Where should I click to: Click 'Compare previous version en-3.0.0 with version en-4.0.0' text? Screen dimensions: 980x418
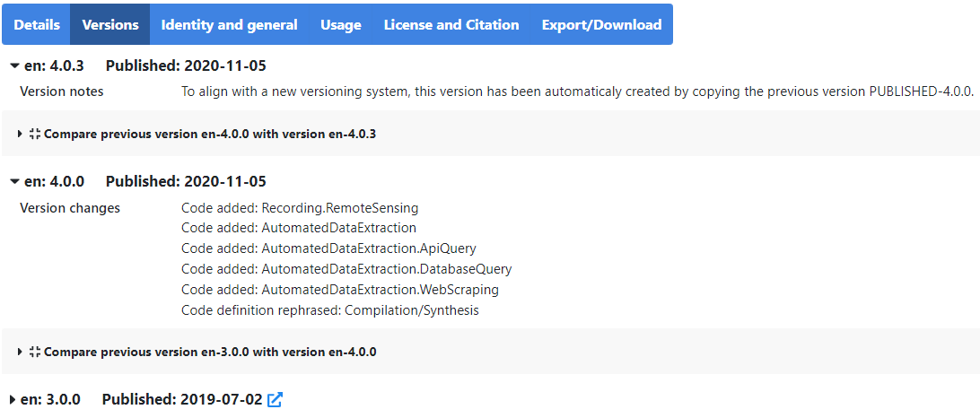click(x=210, y=352)
